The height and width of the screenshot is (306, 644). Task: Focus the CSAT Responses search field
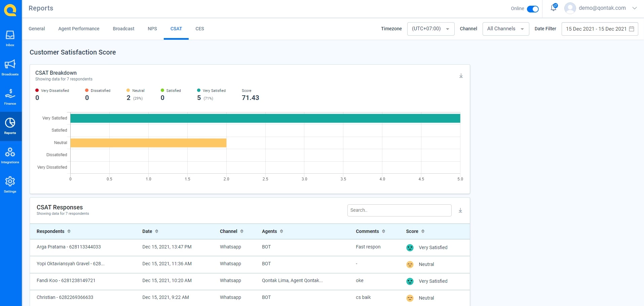coord(399,210)
